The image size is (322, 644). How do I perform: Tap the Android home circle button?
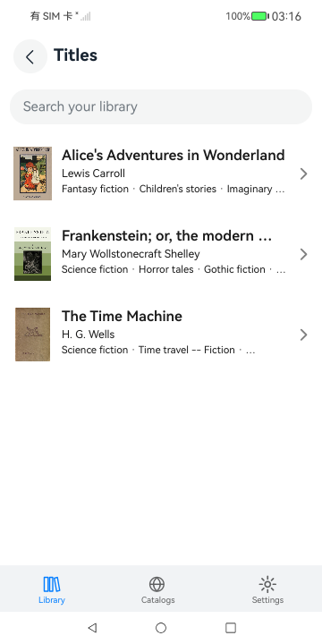click(x=161, y=628)
